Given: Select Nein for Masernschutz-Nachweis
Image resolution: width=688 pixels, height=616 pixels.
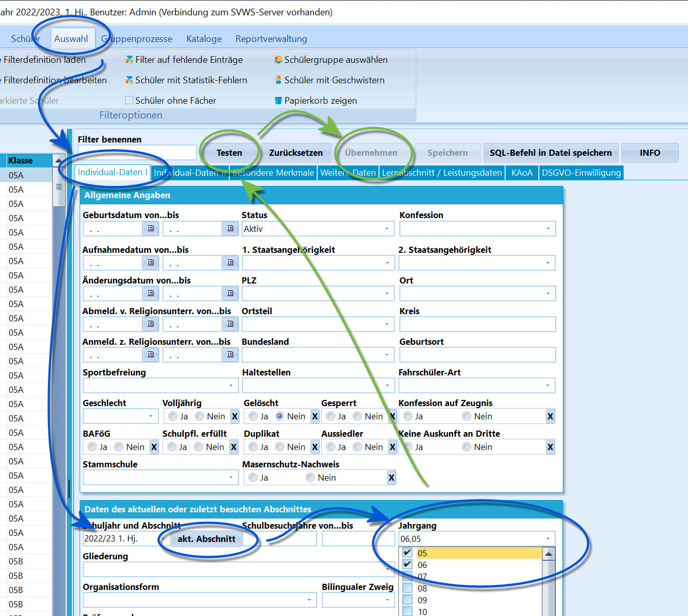Looking at the screenshot, I should coord(310,478).
